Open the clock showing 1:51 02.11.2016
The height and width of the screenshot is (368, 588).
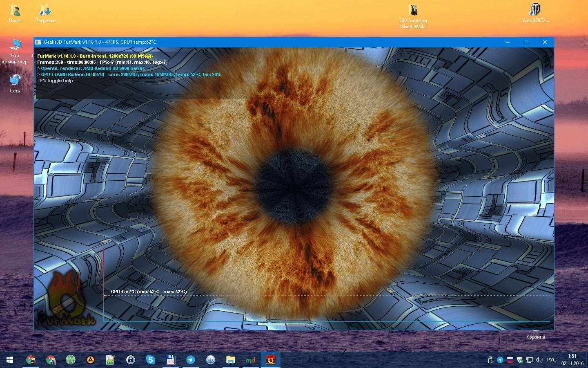[x=572, y=360]
